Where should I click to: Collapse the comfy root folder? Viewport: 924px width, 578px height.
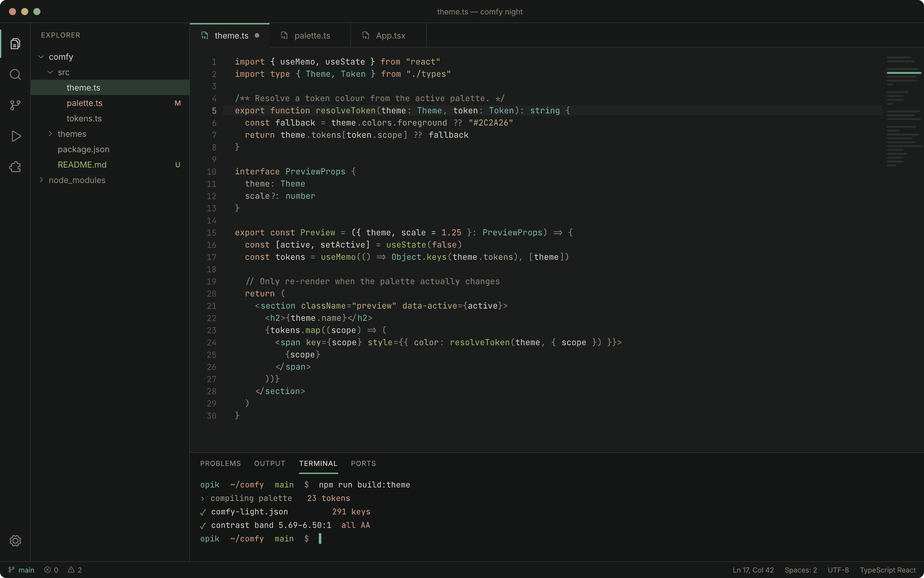point(41,57)
